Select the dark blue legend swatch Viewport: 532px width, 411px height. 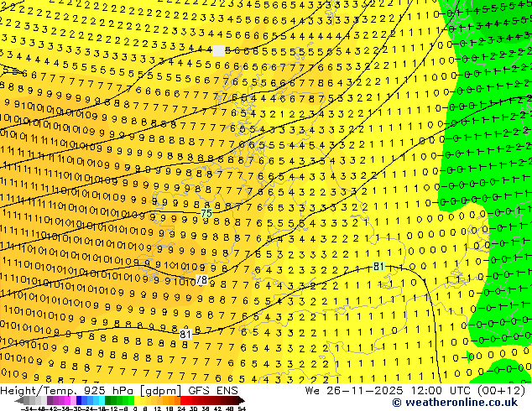click(79, 400)
